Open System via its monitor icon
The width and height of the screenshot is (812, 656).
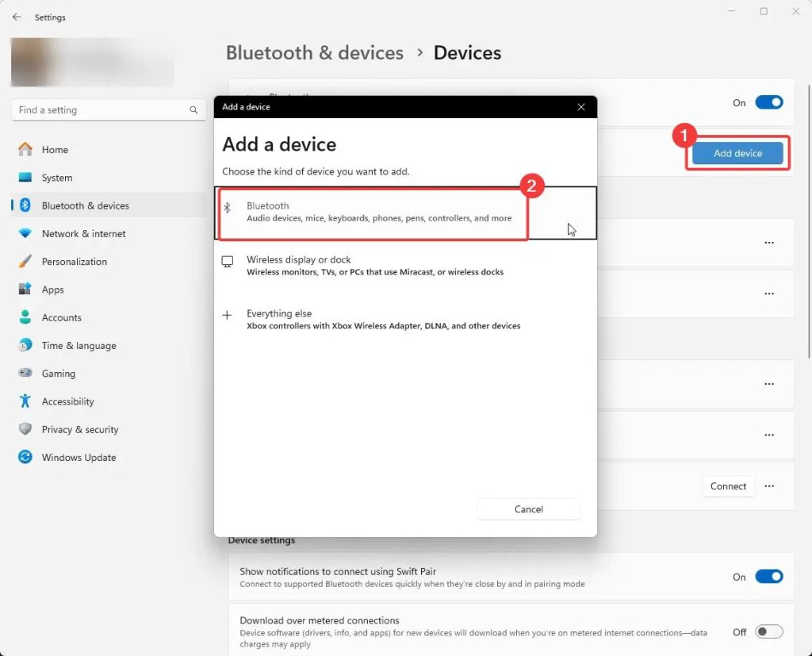pyautogui.click(x=25, y=177)
